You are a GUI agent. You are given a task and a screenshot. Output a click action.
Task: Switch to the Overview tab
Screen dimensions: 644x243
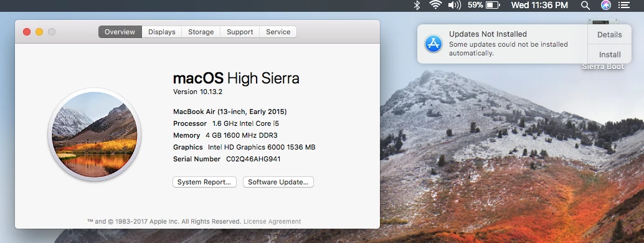120,32
